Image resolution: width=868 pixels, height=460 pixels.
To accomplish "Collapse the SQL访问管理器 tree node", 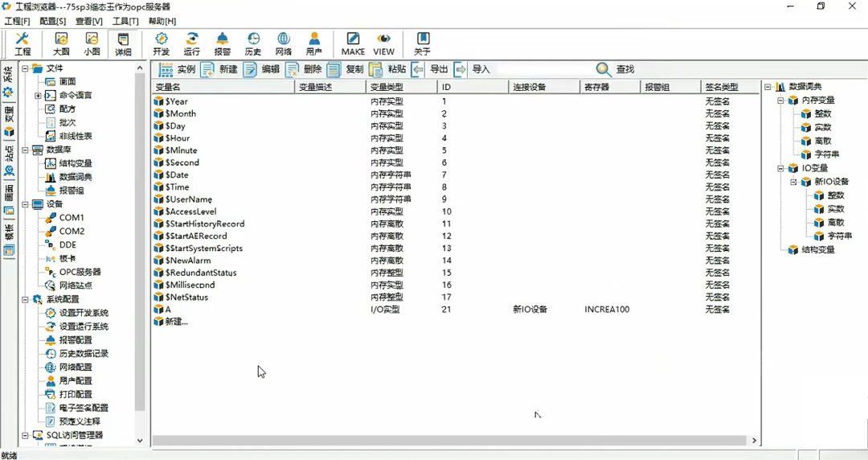I will pyautogui.click(x=25, y=435).
